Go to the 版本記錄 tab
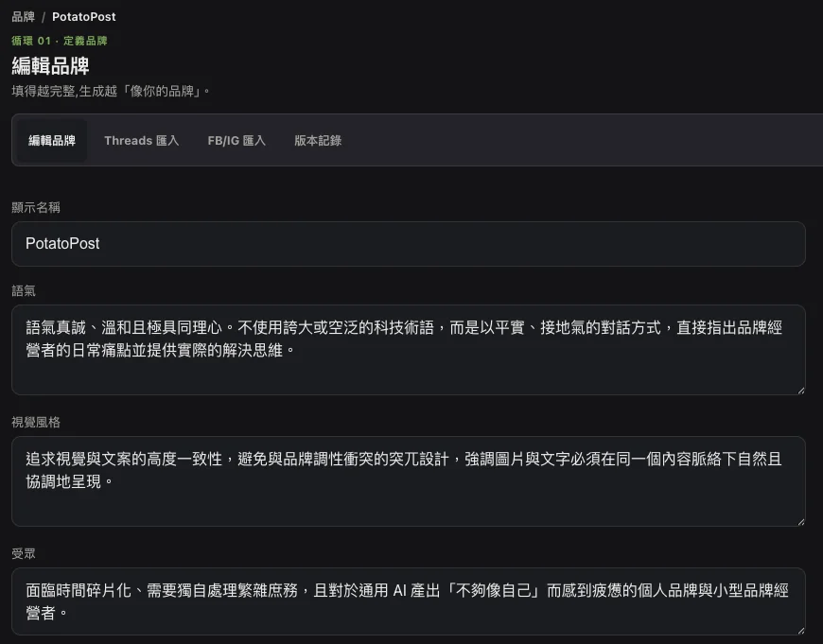The height and width of the screenshot is (644, 823). point(318,141)
